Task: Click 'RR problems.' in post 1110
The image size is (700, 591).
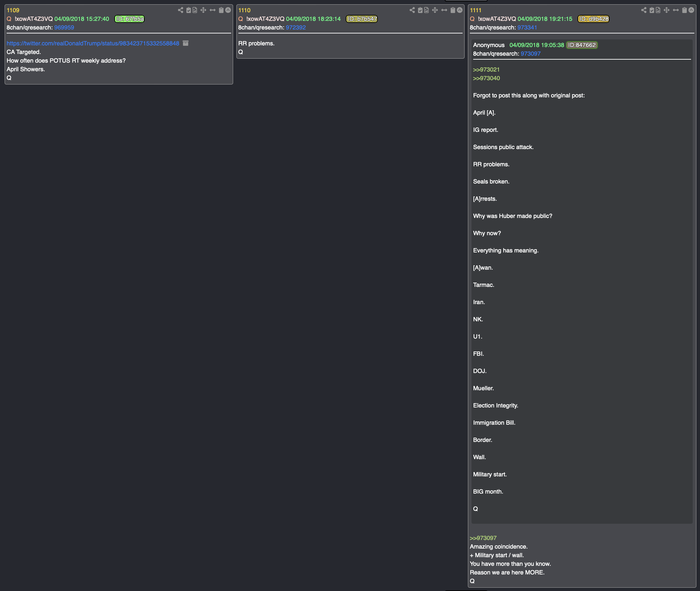Action: [256, 43]
